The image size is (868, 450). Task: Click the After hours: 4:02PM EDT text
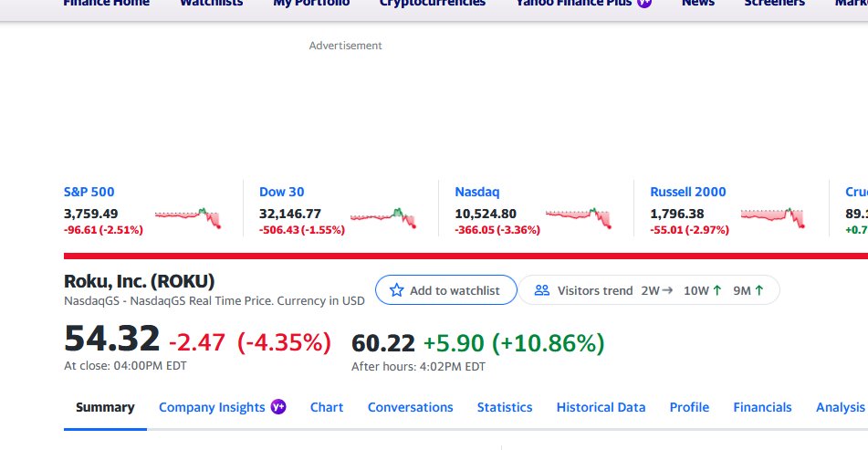pos(419,366)
